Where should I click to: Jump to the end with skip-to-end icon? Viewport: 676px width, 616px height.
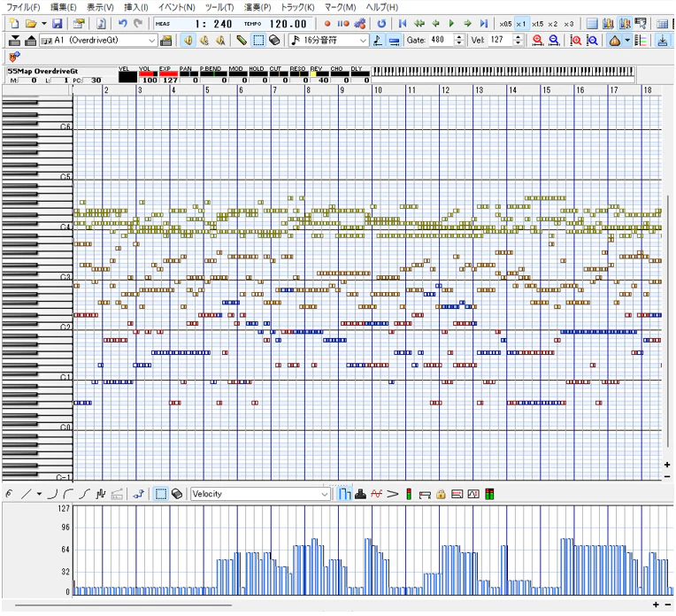coord(484,24)
